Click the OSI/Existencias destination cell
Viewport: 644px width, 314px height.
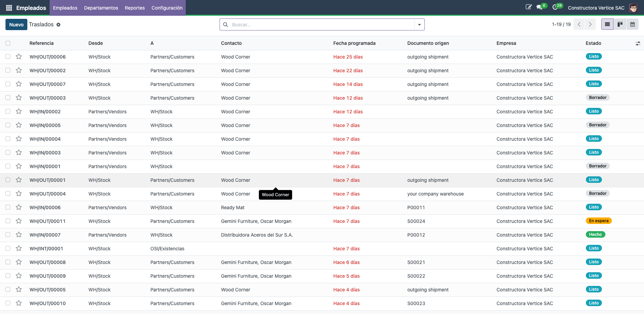[x=167, y=249]
